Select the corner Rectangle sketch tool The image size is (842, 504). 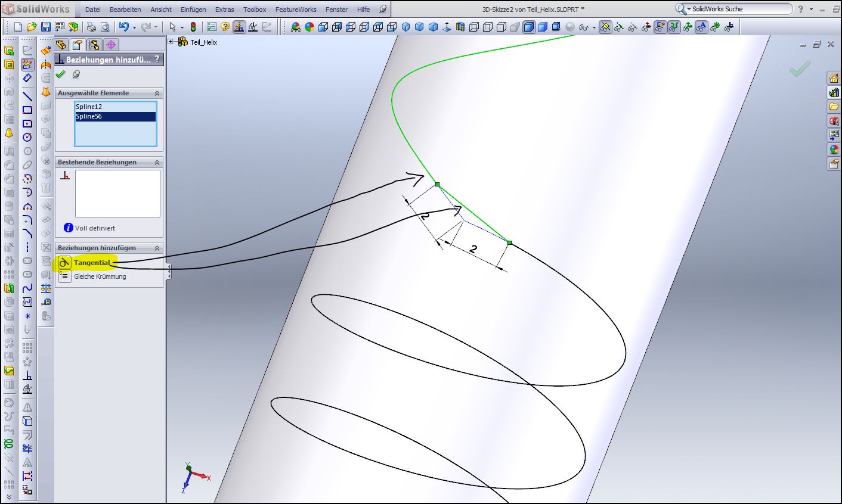(x=27, y=110)
